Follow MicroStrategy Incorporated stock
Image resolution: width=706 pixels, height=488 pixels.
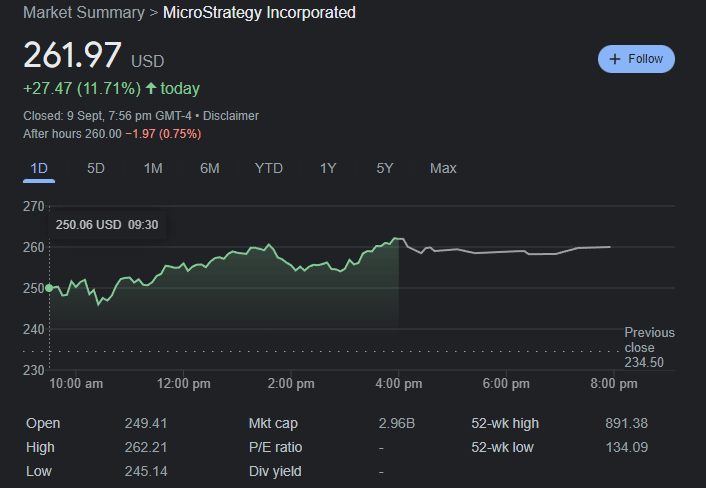point(636,59)
